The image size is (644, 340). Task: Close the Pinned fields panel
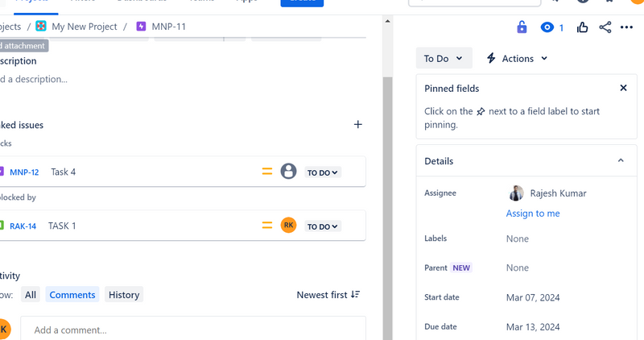pos(623,88)
